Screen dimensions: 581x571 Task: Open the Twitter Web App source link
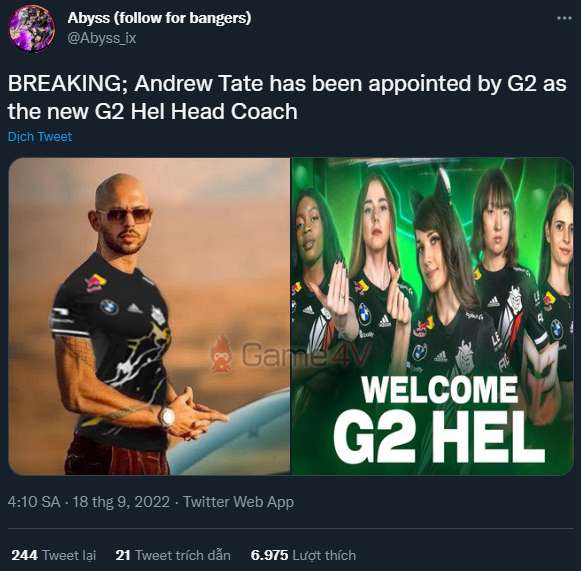click(x=239, y=502)
